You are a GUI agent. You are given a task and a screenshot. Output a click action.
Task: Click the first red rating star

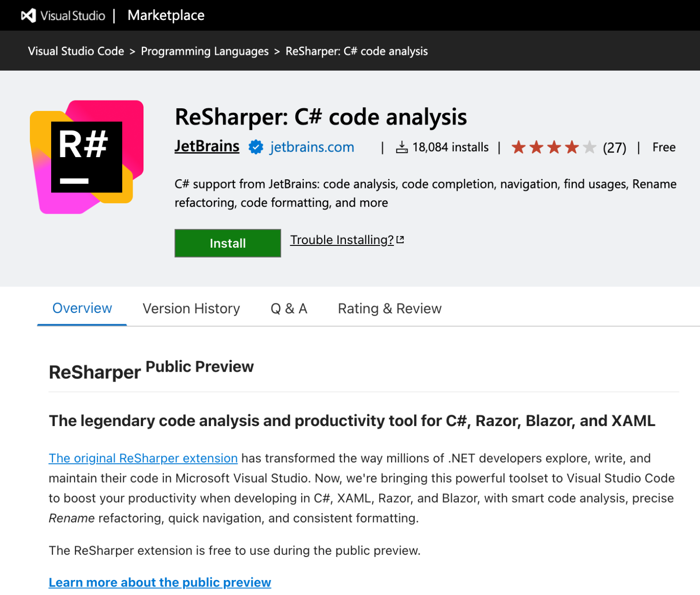[x=518, y=147]
